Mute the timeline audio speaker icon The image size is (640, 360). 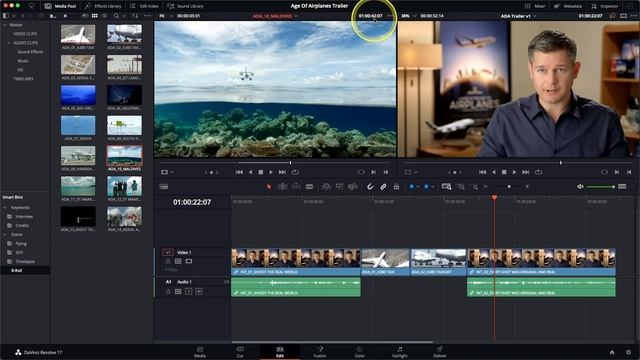pyautogui.click(x=580, y=187)
